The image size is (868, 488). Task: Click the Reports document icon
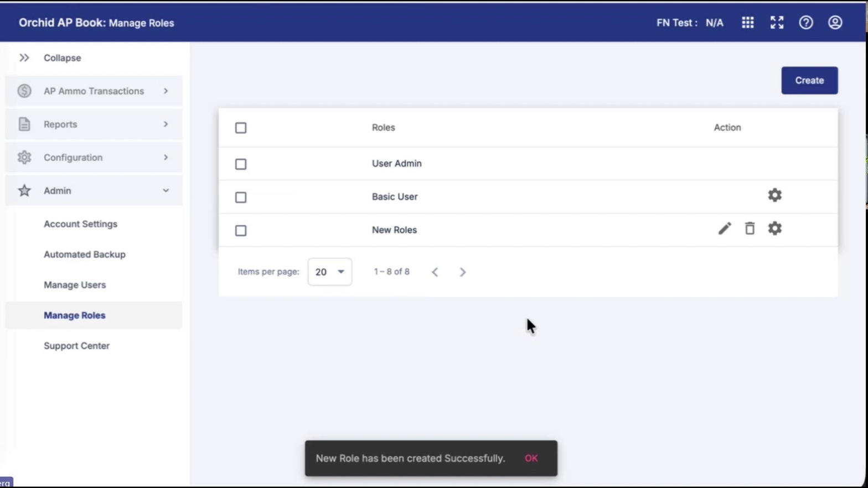coord(24,124)
